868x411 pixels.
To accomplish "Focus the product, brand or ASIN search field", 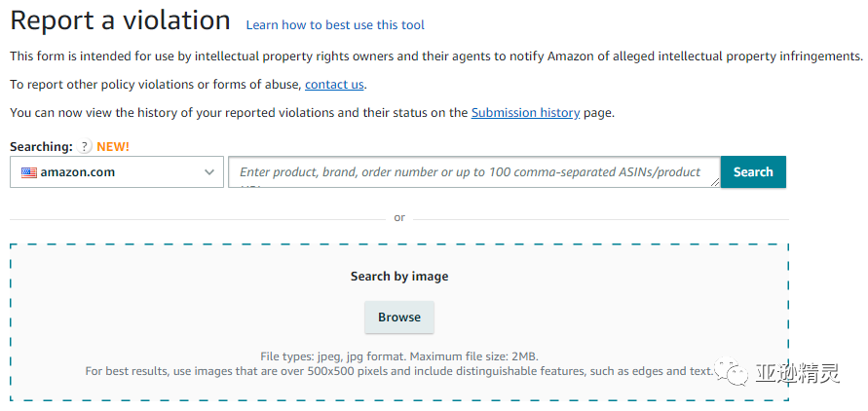I will click(474, 172).
